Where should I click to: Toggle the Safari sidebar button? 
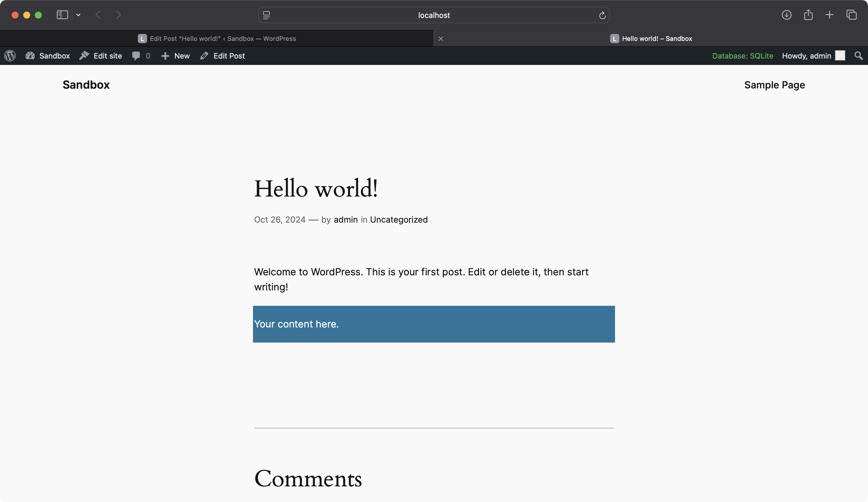pyautogui.click(x=62, y=15)
